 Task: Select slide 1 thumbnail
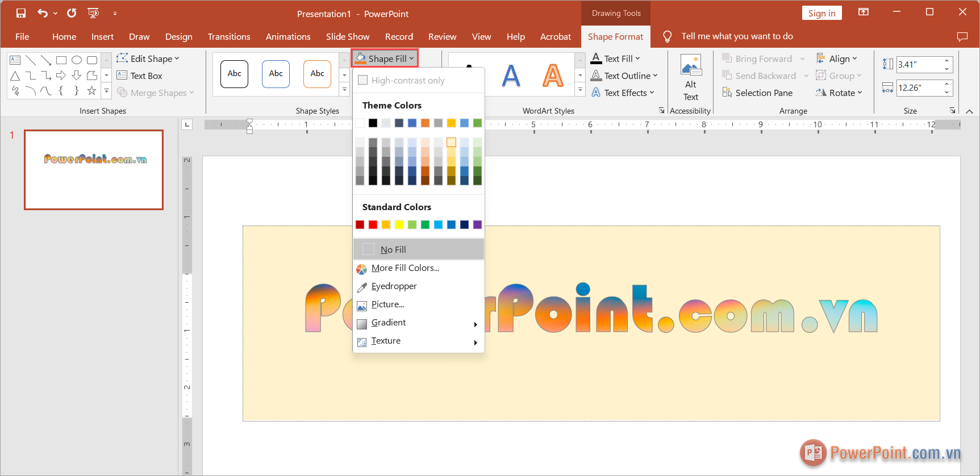coord(94,170)
